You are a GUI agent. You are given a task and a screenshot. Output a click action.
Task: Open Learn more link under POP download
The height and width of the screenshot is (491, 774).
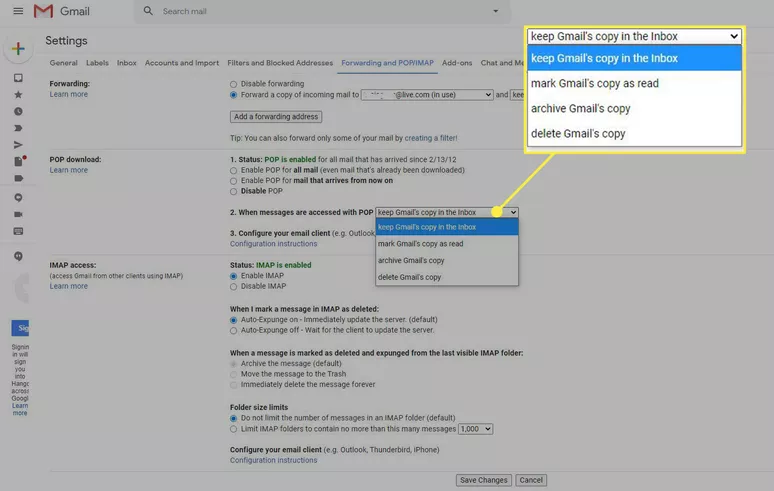point(69,170)
